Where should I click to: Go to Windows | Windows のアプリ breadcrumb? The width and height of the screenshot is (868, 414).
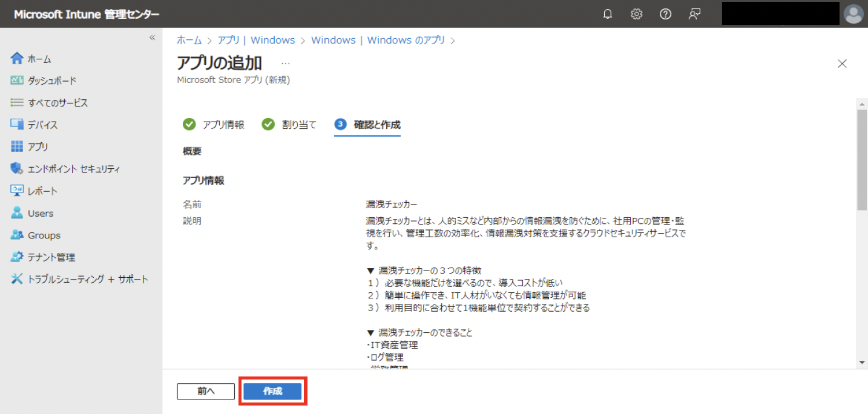pos(378,40)
